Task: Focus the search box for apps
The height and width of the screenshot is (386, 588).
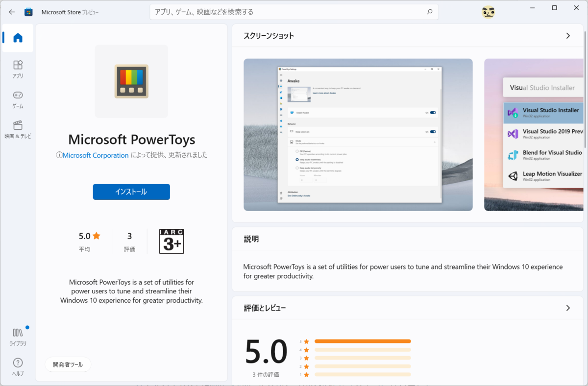Action: tap(294, 12)
